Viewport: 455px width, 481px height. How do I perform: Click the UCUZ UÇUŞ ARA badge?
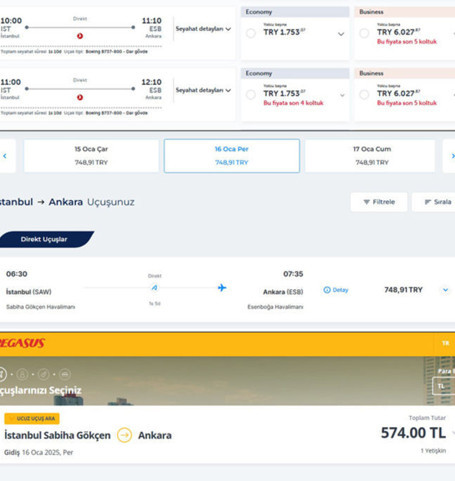(32, 419)
